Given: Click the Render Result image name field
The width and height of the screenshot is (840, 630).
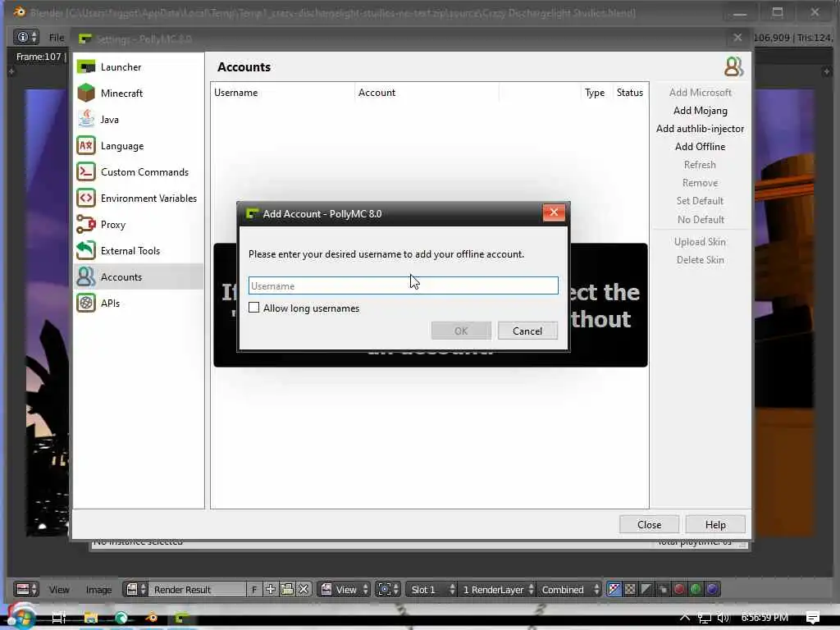Looking at the screenshot, I should [197, 589].
